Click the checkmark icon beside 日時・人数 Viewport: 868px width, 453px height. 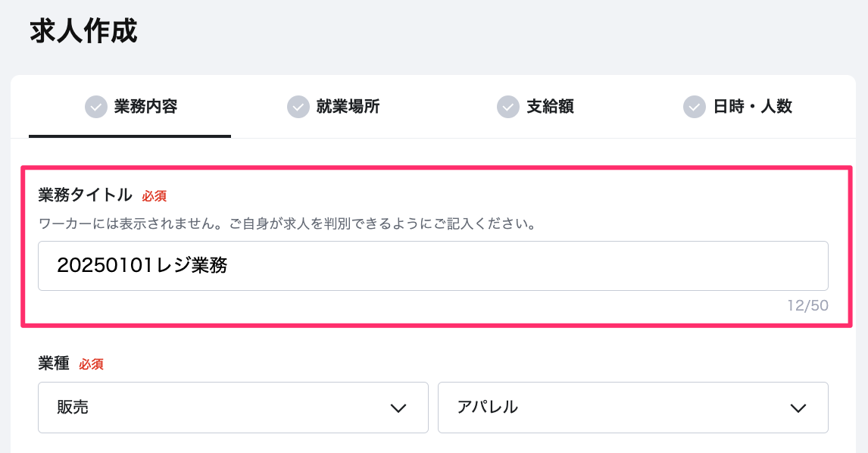[694, 107]
